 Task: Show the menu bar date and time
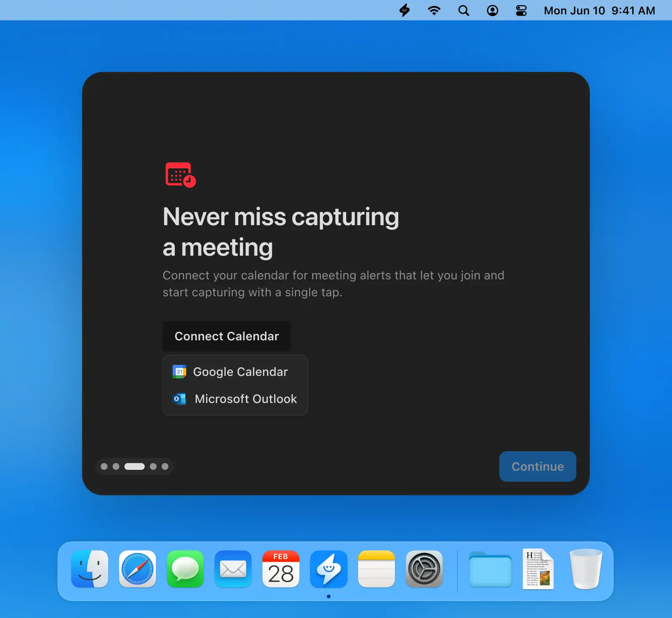click(599, 11)
